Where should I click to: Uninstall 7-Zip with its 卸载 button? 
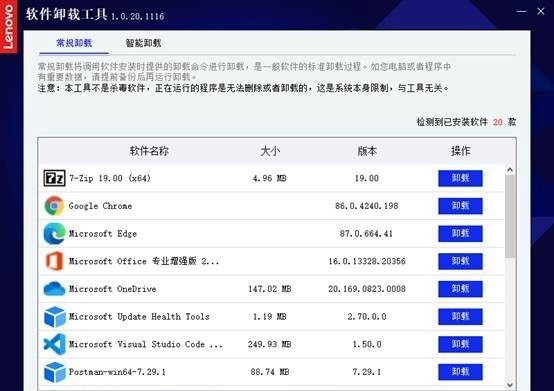click(460, 178)
